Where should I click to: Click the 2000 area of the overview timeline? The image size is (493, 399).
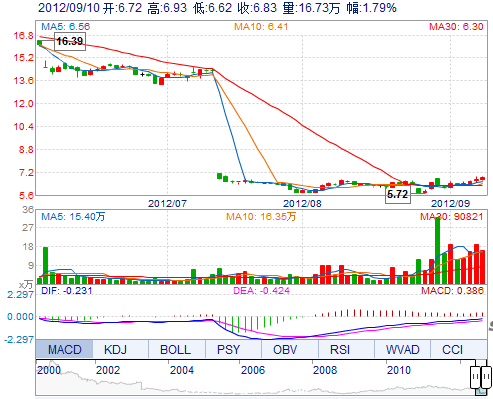(49, 370)
